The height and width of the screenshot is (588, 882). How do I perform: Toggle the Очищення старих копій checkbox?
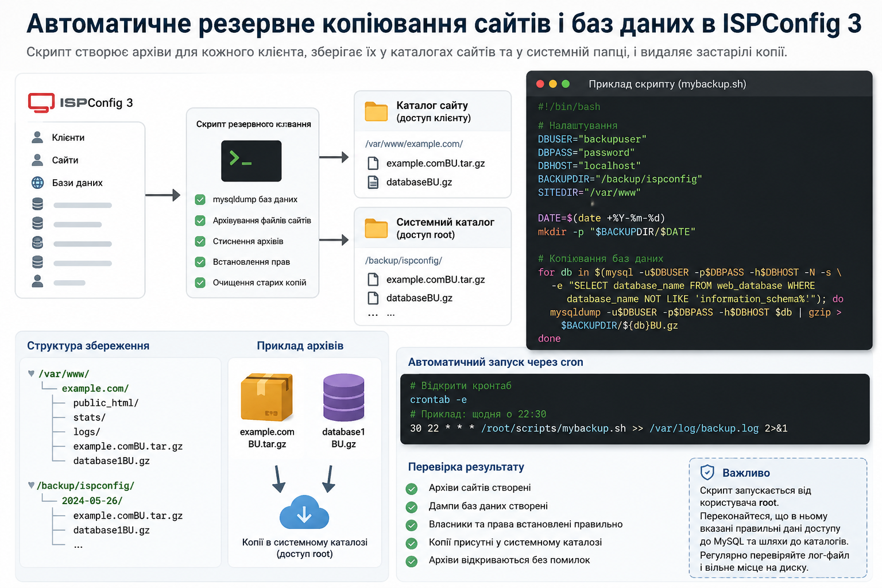200,283
